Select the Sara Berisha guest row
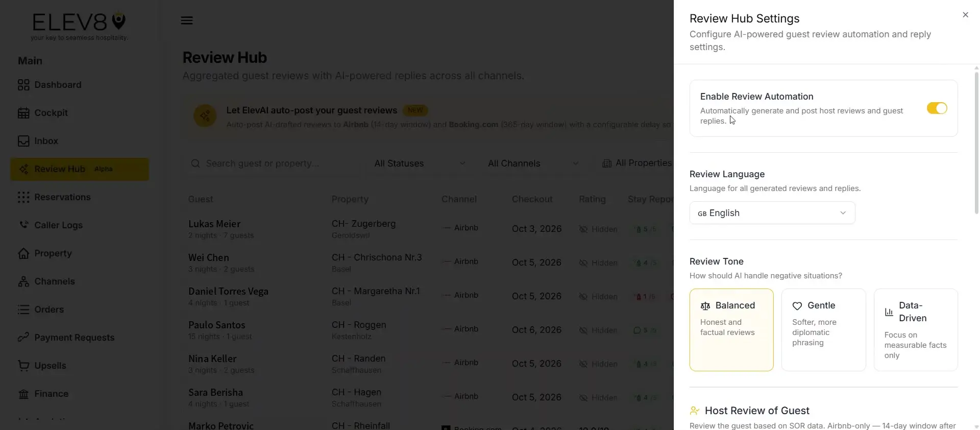The height and width of the screenshot is (430, 980). click(x=429, y=397)
